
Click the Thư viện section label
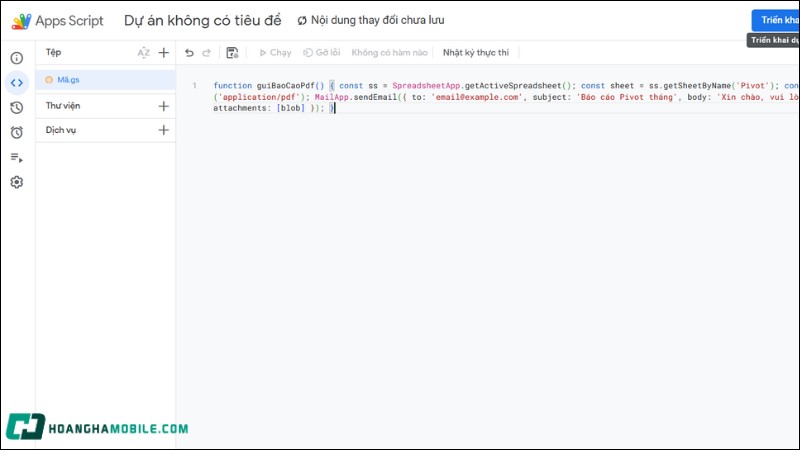pyautogui.click(x=63, y=106)
